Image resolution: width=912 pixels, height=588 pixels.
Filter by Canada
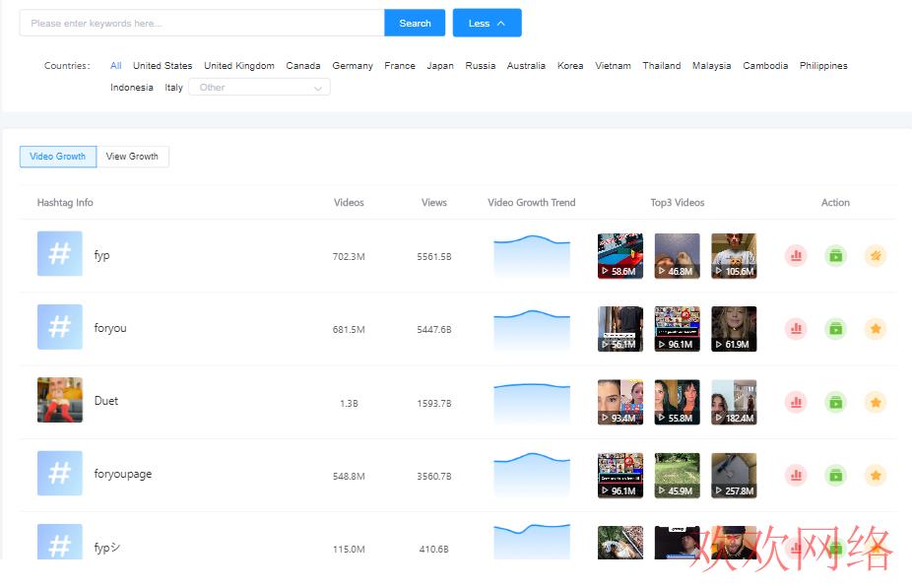click(303, 66)
